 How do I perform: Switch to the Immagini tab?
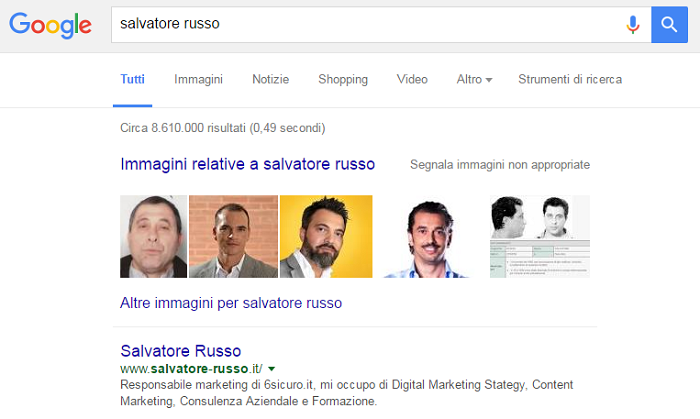(198, 79)
